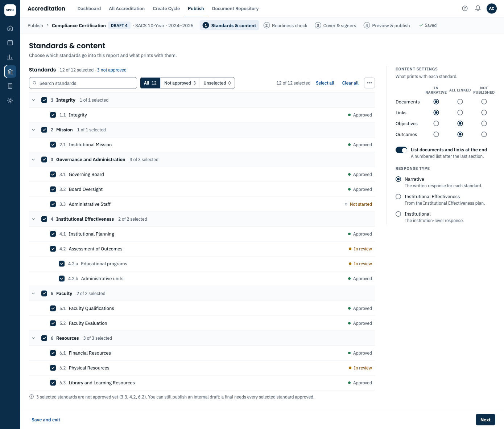Open the AC user avatar menu
The image size is (504, 429).
coord(492,8)
